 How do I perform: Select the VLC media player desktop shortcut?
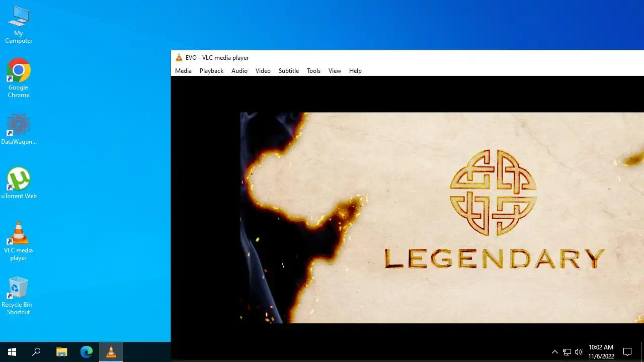pyautogui.click(x=19, y=241)
